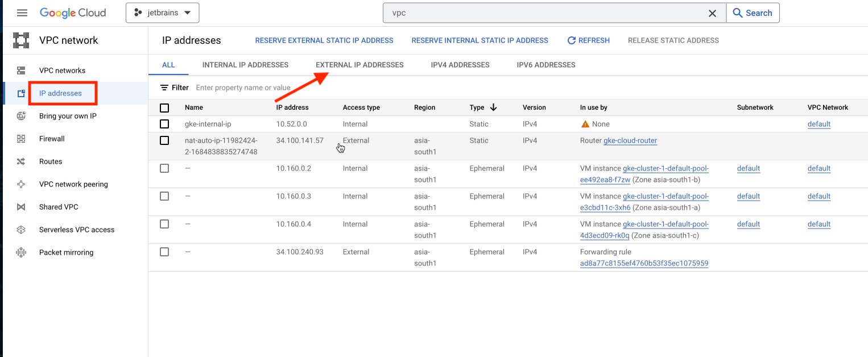The height and width of the screenshot is (357, 868).
Task: Click the Firewall sidebar icon
Action: click(21, 139)
